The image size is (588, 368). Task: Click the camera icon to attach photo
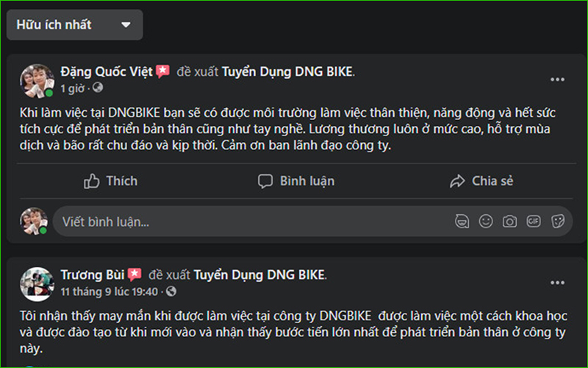click(x=509, y=221)
